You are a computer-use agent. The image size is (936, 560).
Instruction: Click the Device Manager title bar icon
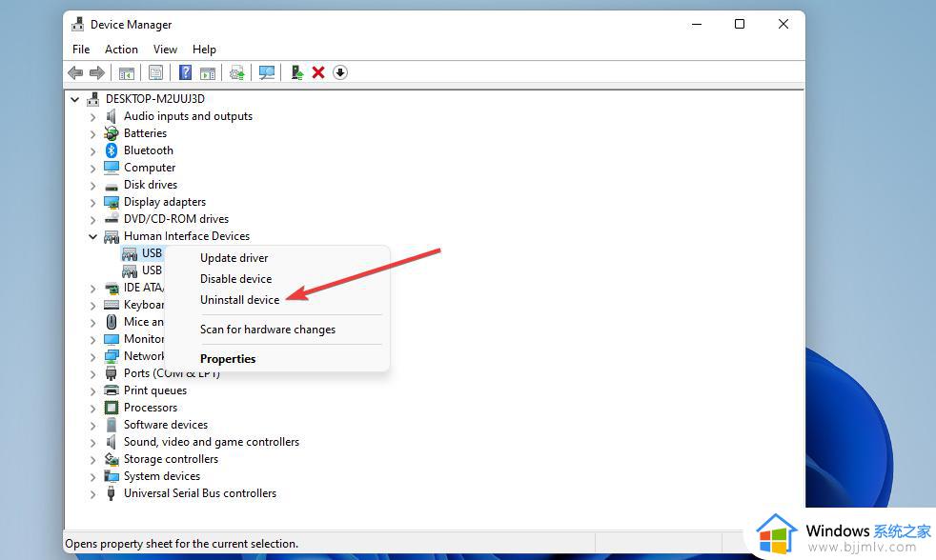pyautogui.click(x=77, y=25)
